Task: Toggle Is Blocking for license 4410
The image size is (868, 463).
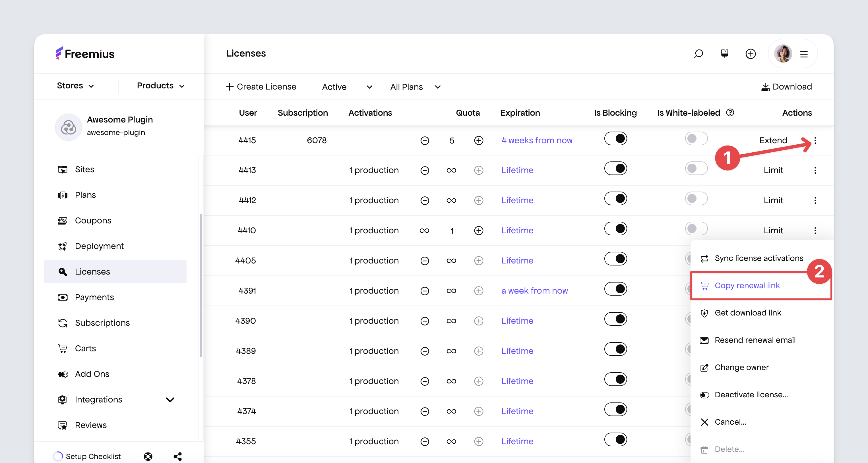Action: point(616,229)
